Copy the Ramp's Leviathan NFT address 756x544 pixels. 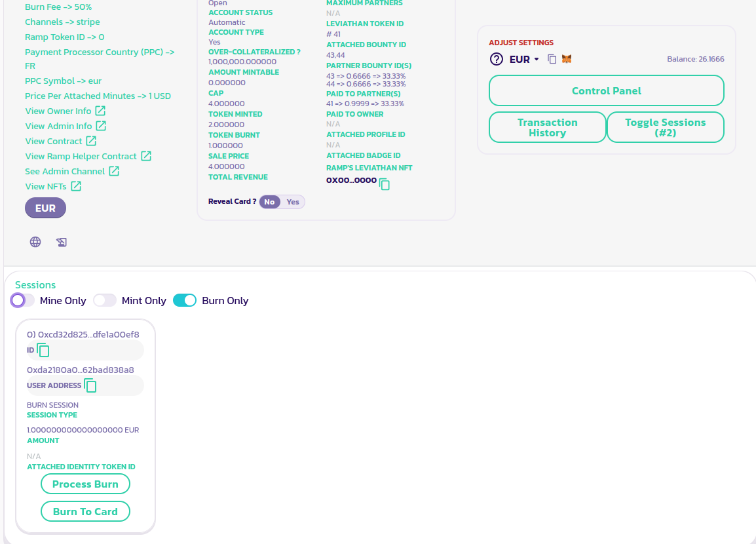[385, 184]
